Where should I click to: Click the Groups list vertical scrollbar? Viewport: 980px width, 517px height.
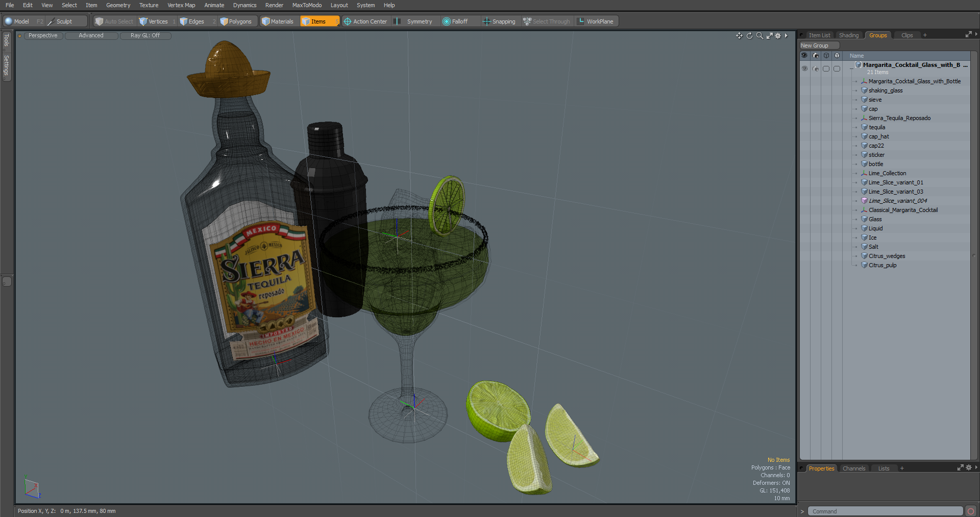974,255
